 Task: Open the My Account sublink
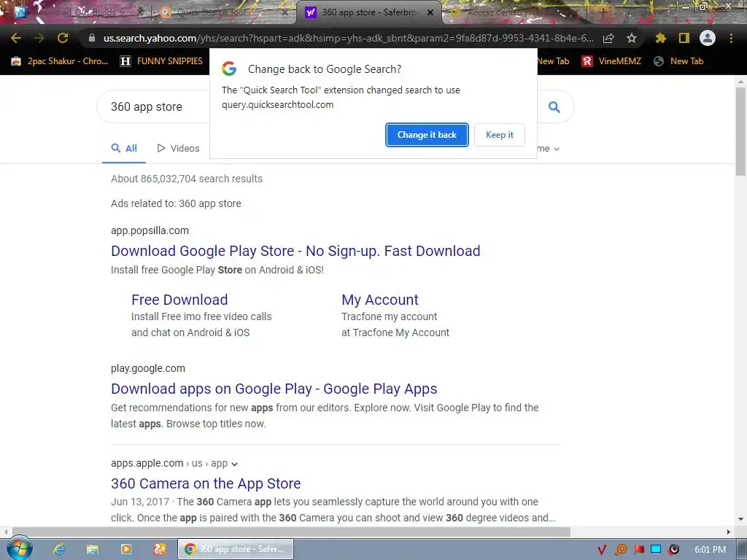[x=379, y=300]
